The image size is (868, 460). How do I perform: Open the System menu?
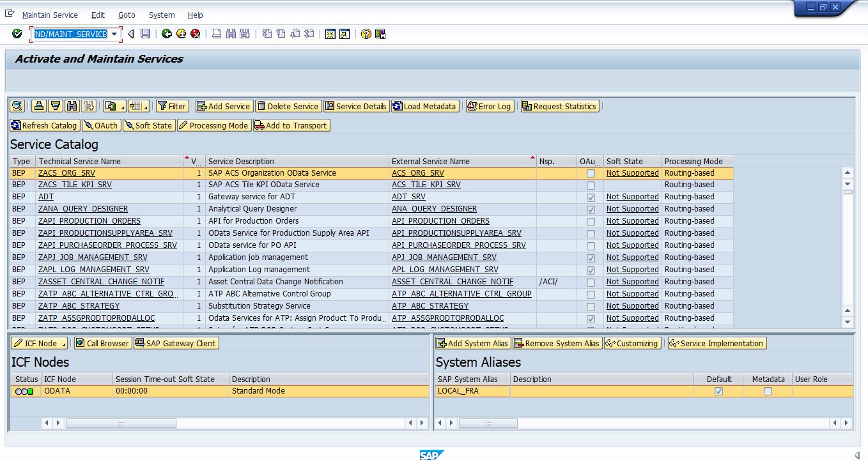pos(162,15)
